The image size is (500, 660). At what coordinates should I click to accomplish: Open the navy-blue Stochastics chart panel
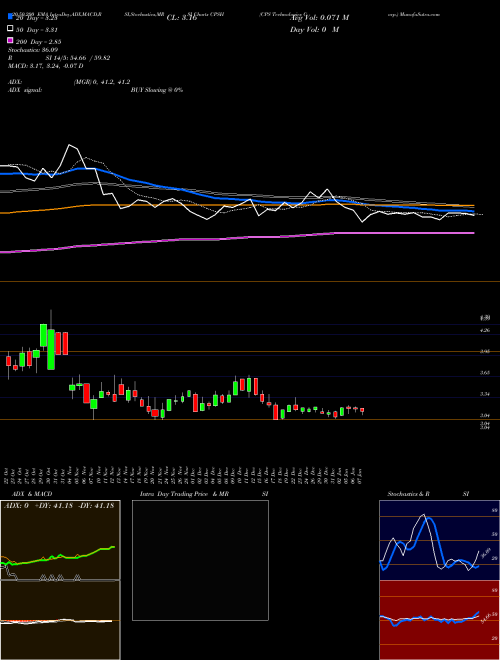tap(439, 540)
